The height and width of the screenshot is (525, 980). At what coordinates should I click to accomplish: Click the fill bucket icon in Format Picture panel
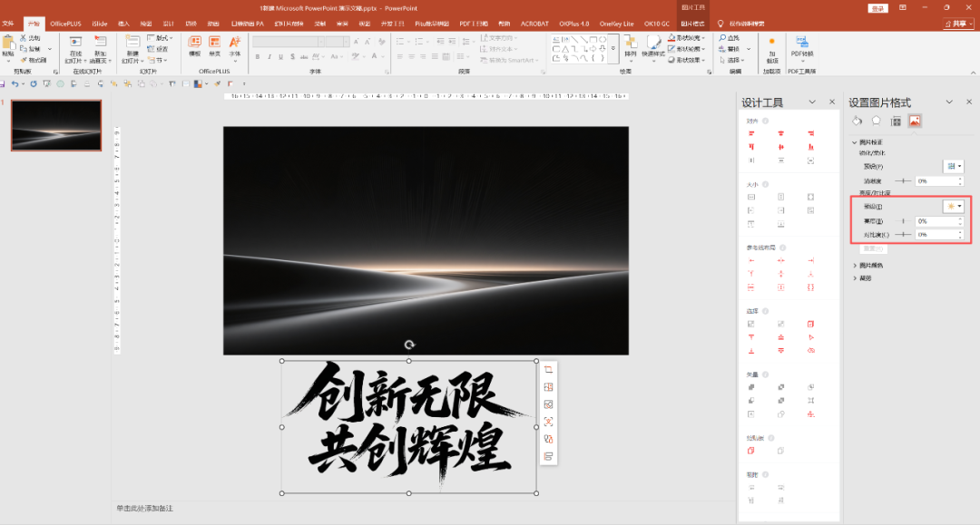[x=857, y=121]
